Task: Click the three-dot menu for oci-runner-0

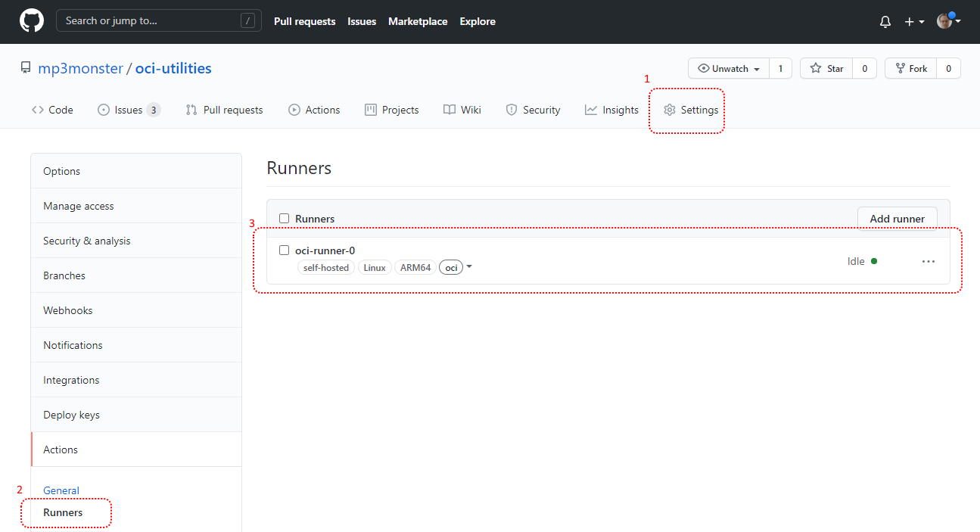Action: click(929, 261)
